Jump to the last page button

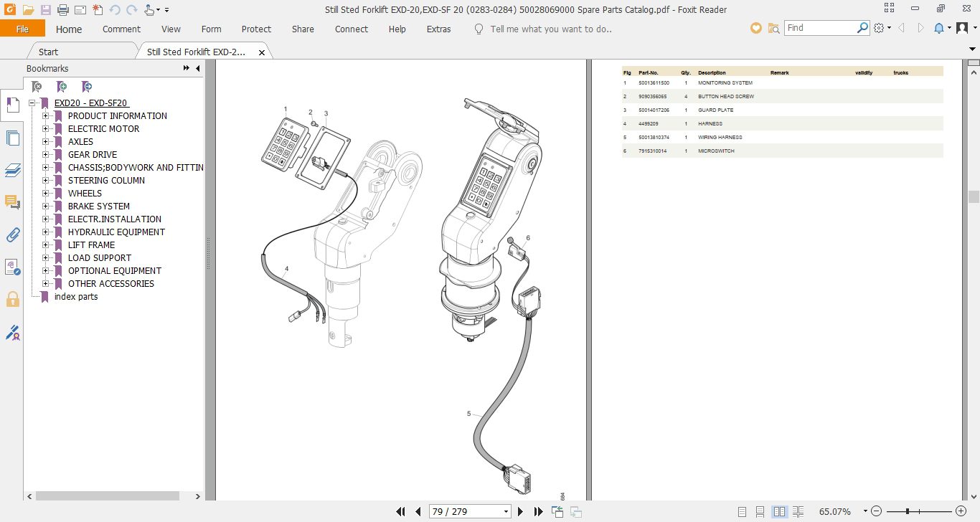[x=539, y=511]
